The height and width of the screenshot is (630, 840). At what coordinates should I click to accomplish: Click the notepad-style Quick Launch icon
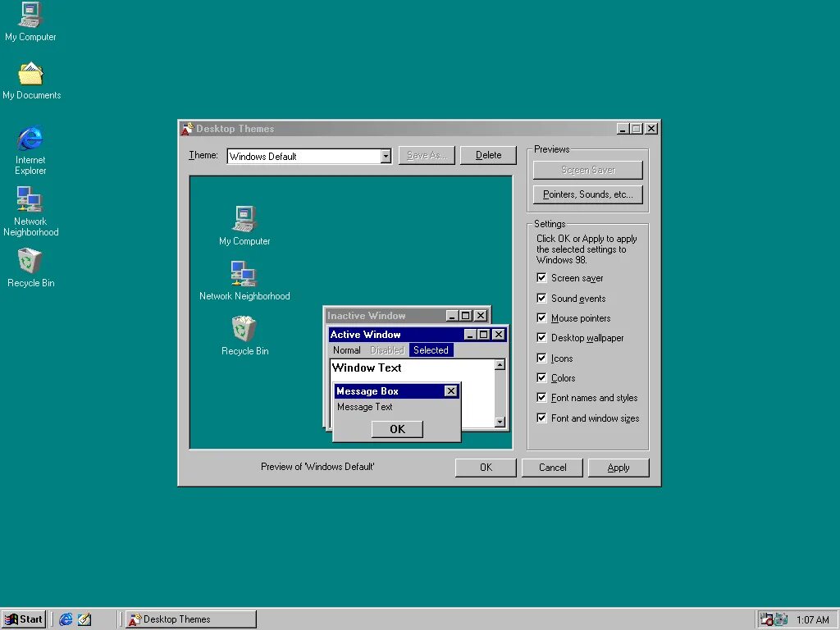[x=84, y=619]
